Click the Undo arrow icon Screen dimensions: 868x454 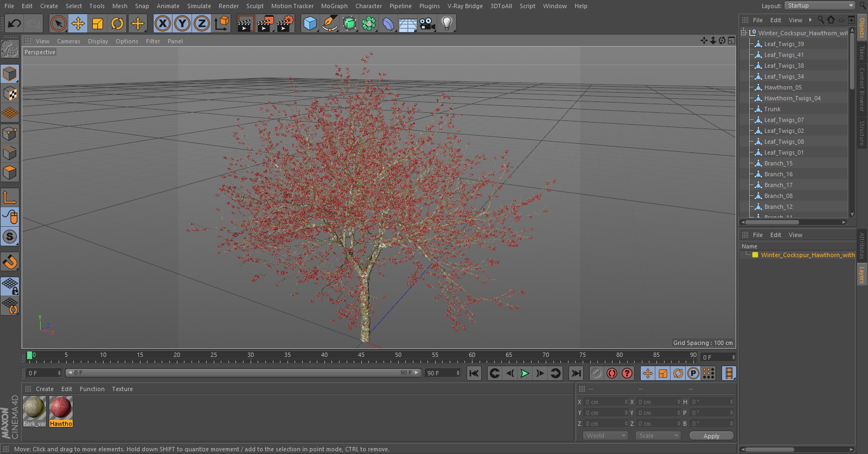coord(15,23)
